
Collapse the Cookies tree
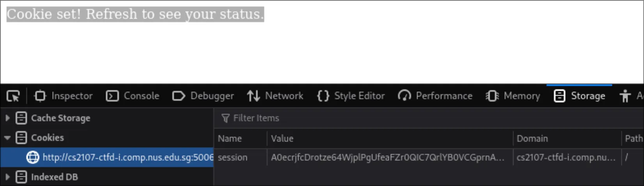coord(7,138)
